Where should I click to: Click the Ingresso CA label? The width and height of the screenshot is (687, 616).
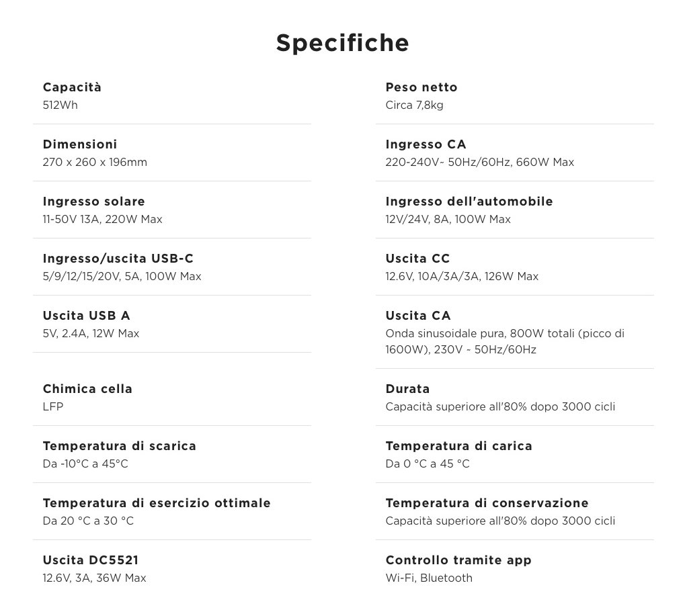(x=426, y=144)
